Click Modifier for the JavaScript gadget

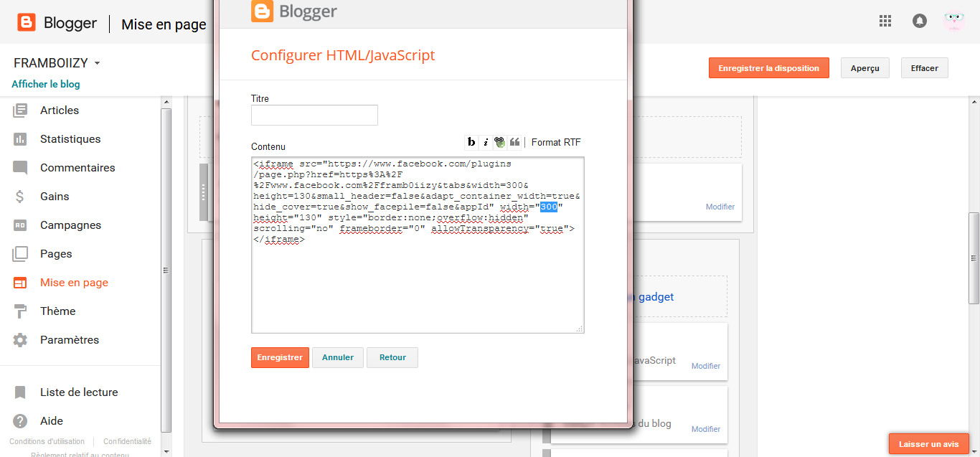(x=706, y=366)
